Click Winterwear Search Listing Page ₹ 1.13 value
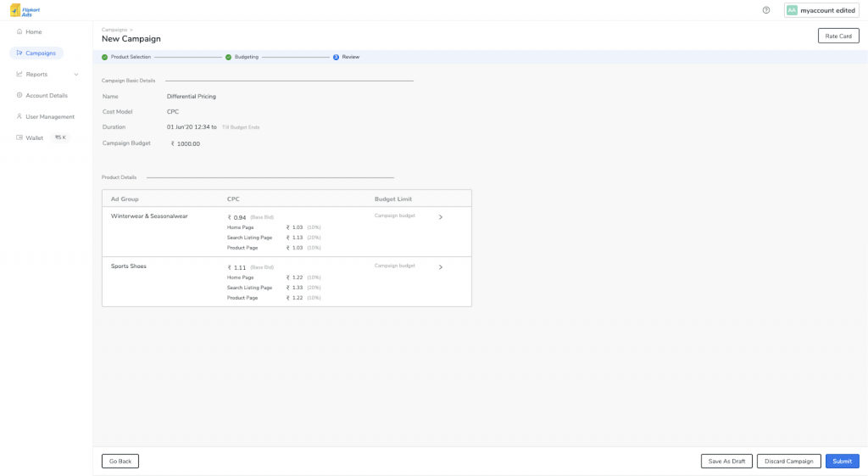The image size is (868, 476). point(294,238)
